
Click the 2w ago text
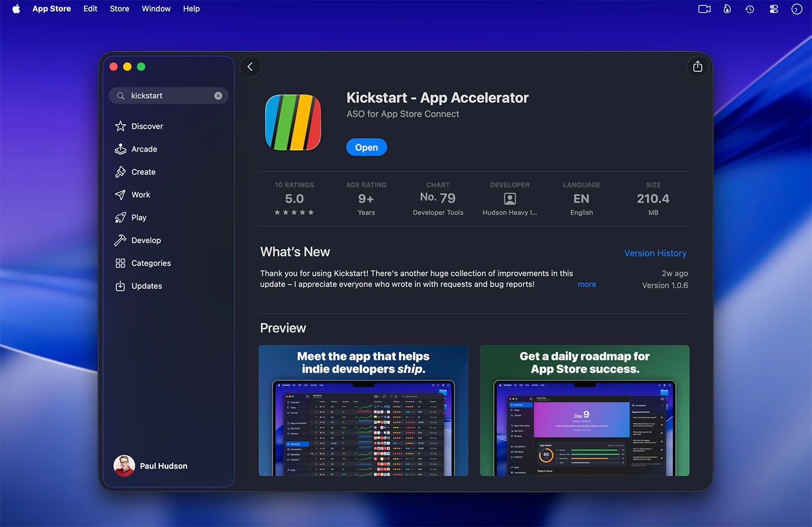point(675,273)
